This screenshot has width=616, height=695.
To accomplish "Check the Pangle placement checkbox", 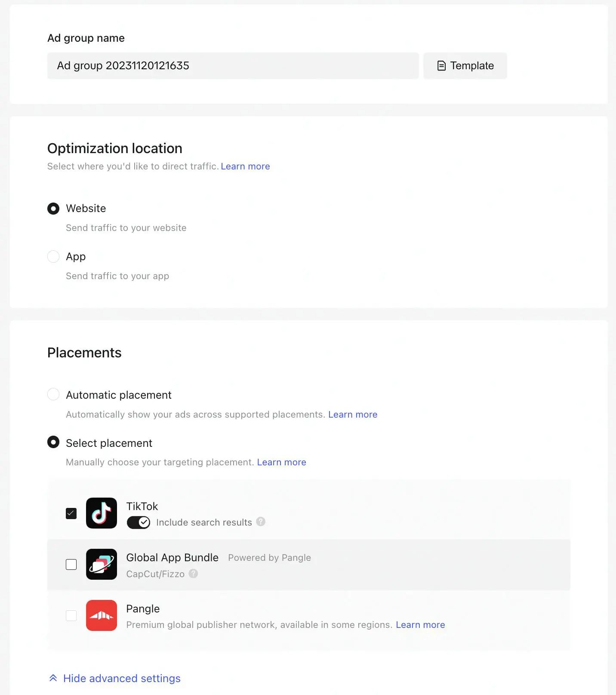I will (x=71, y=615).
